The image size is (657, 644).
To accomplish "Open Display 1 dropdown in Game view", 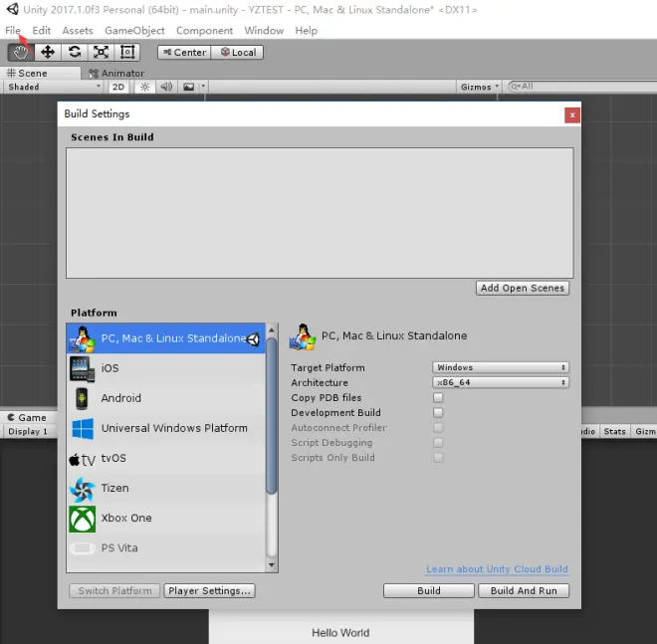I will pyautogui.click(x=28, y=432).
